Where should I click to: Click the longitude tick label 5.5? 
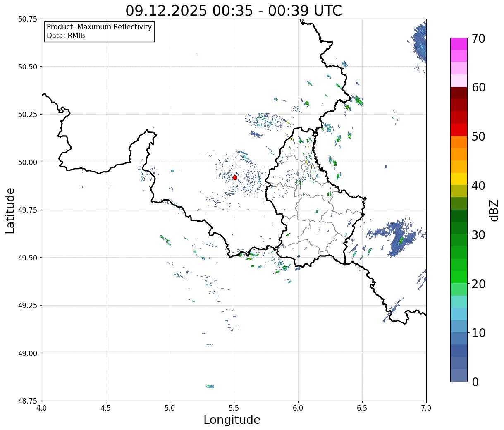tap(234, 408)
